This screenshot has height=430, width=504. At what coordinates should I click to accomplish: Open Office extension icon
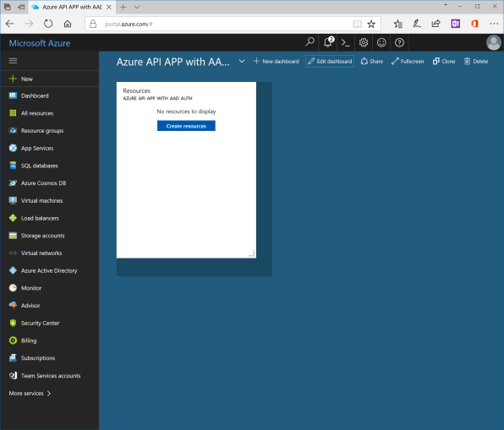click(474, 24)
